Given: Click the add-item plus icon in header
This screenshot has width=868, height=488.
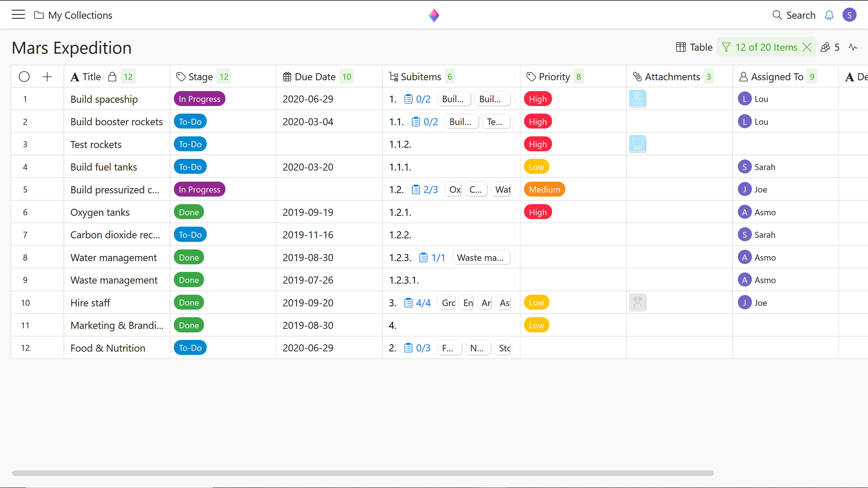Looking at the screenshot, I should pos(47,77).
